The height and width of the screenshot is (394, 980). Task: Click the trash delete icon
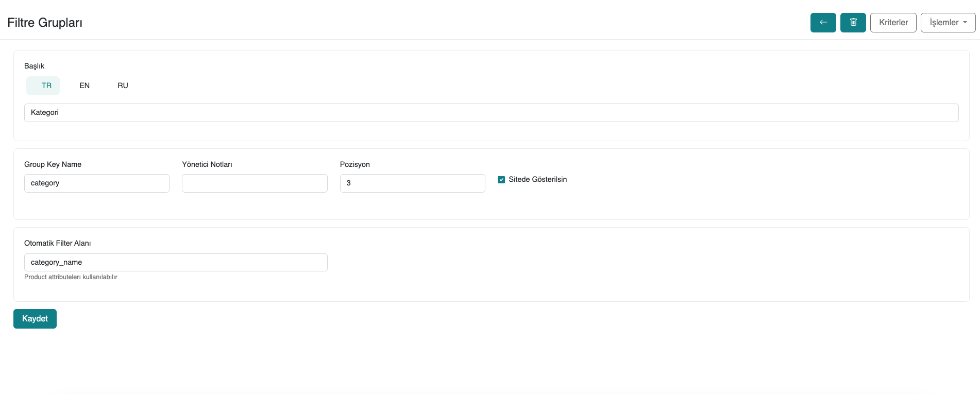[x=853, y=23]
